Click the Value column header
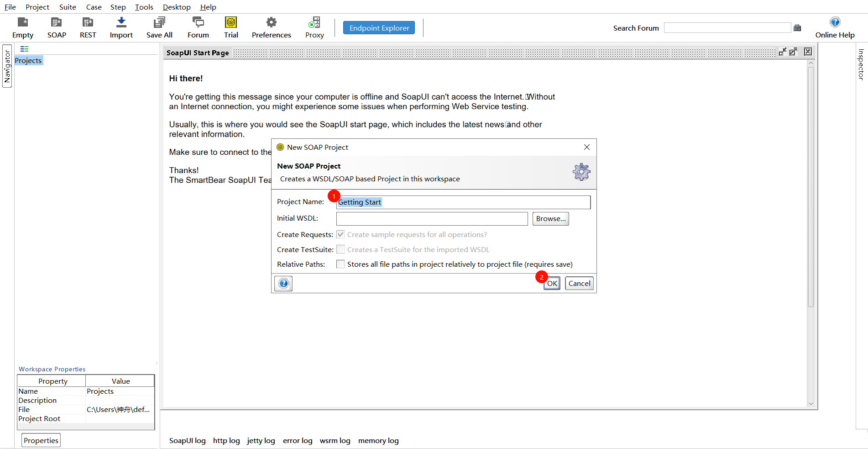Screen dimensions: 868x449 pyautogui.click(x=120, y=381)
